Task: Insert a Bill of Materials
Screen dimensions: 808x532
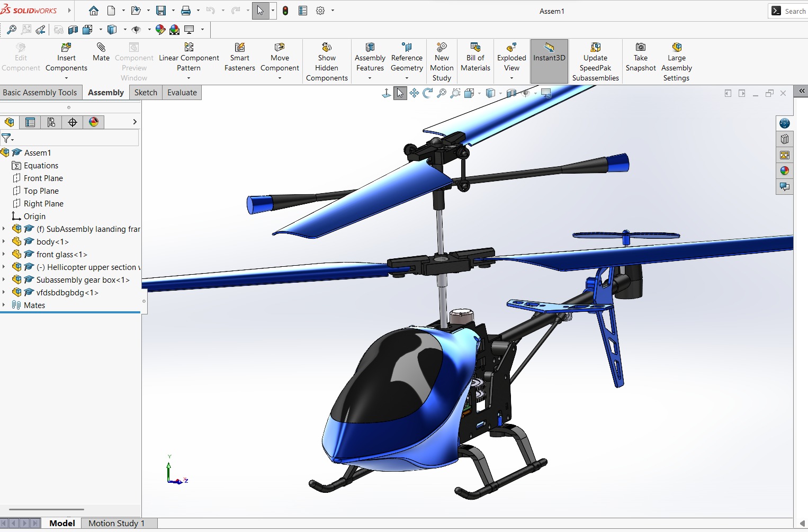Action: [x=475, y=57]
